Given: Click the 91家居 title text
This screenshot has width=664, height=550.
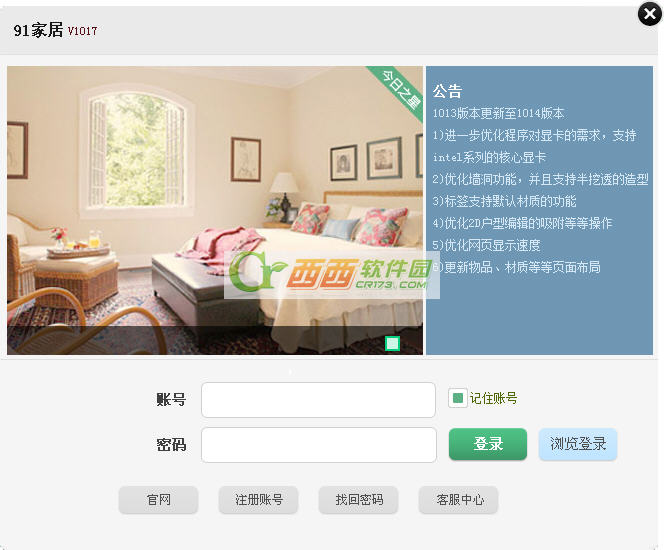Looking at the screenshot, I should coord(38,30).
